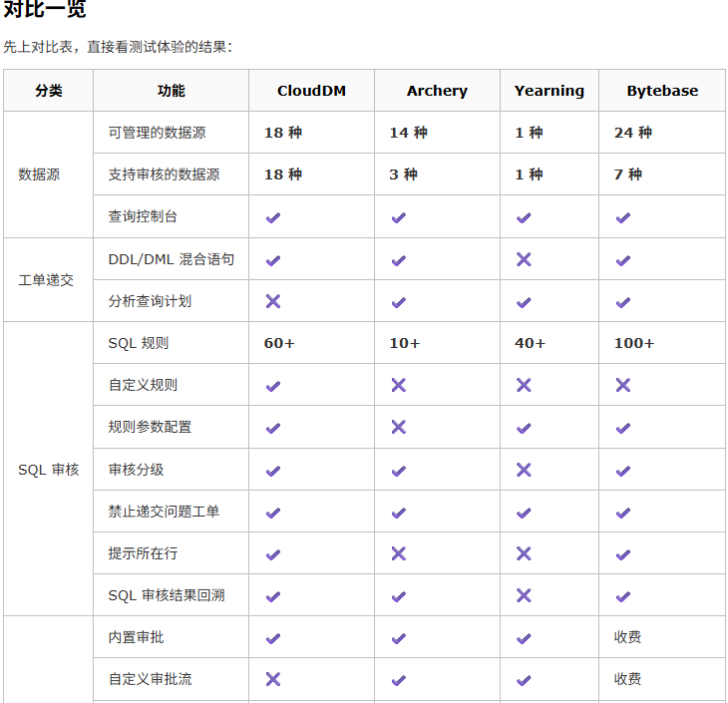Click the Bytebase checkmark in 分析查询计划 row
The height and width of the screenshot is (703, 728).
click(x=623, y=303)
